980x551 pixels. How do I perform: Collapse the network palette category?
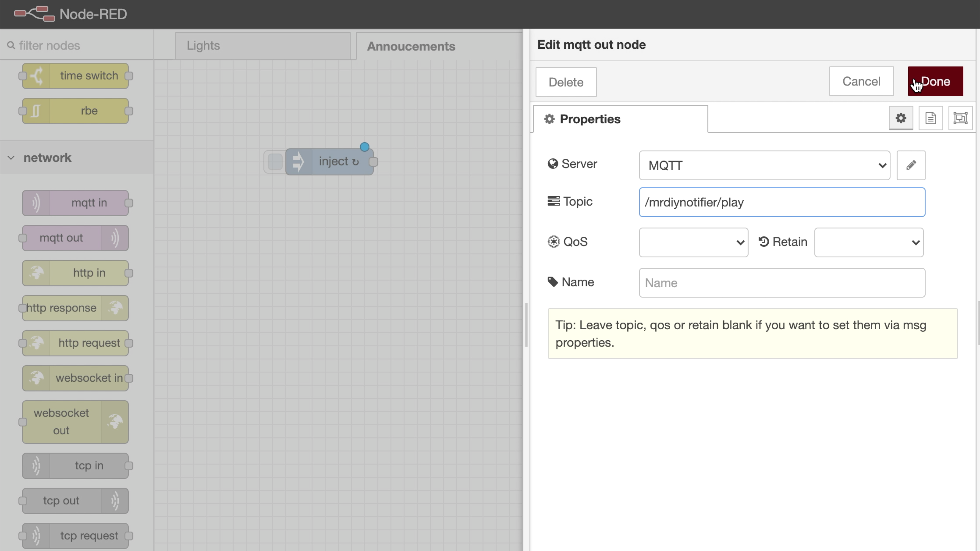[11, 157]
